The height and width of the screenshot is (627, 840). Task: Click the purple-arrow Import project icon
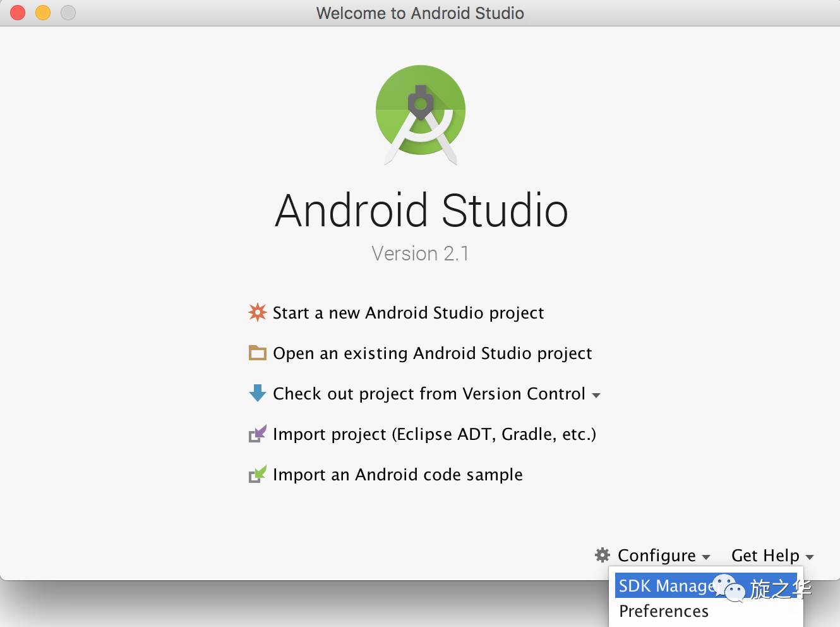click(258, 434)
